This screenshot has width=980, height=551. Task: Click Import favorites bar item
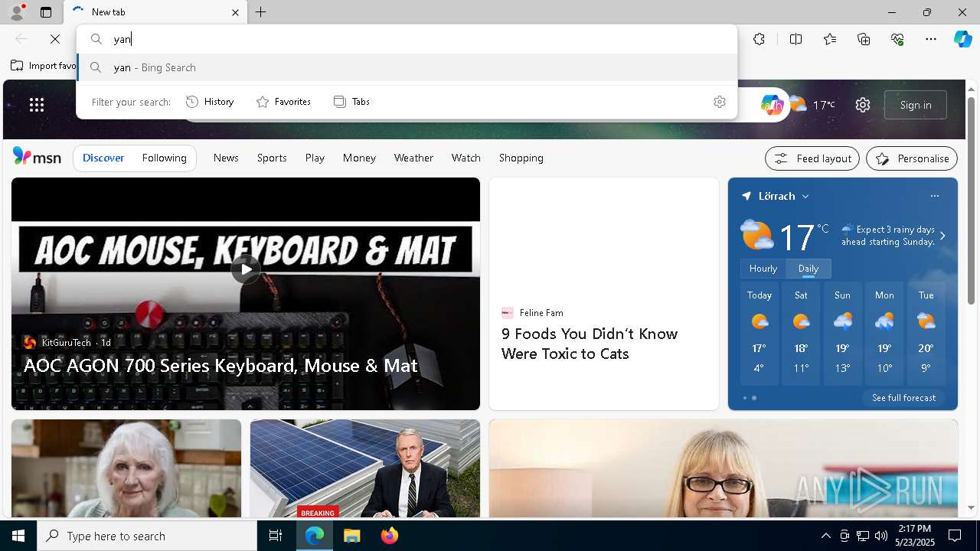(x=44, y=66)
